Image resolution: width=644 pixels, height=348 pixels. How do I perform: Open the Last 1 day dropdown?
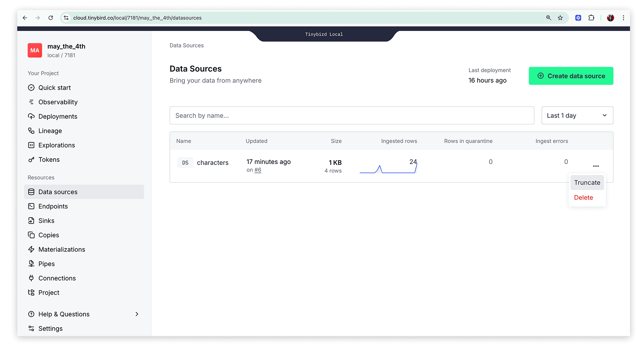pyautogui.click(x=577, y=115)
